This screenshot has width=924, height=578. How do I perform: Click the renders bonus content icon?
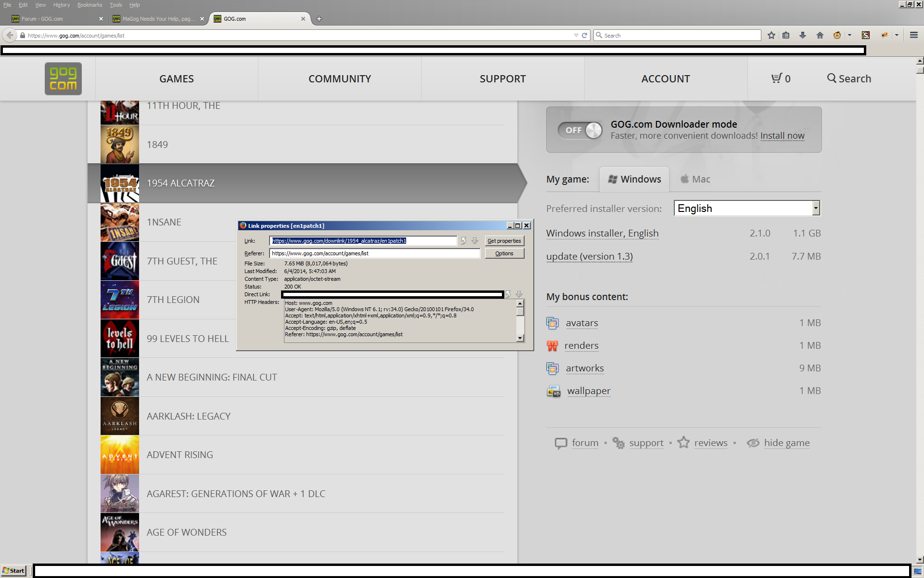(x=552, y=345)
